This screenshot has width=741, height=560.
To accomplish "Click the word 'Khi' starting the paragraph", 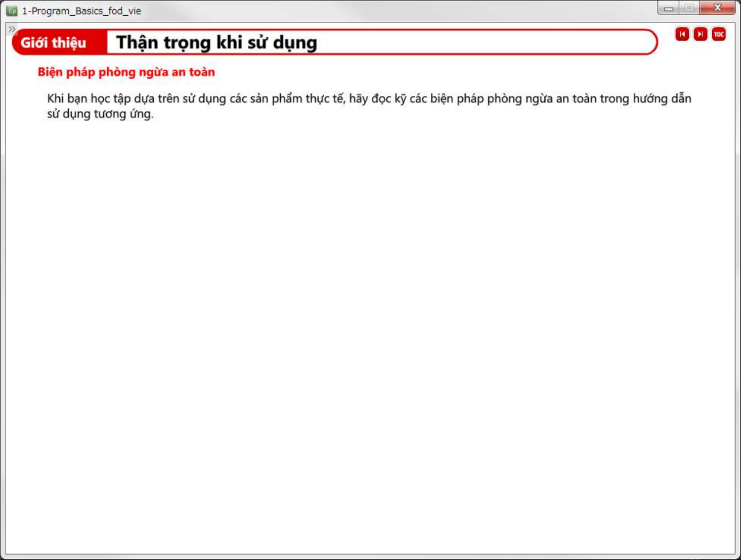I will click(55, 99).
